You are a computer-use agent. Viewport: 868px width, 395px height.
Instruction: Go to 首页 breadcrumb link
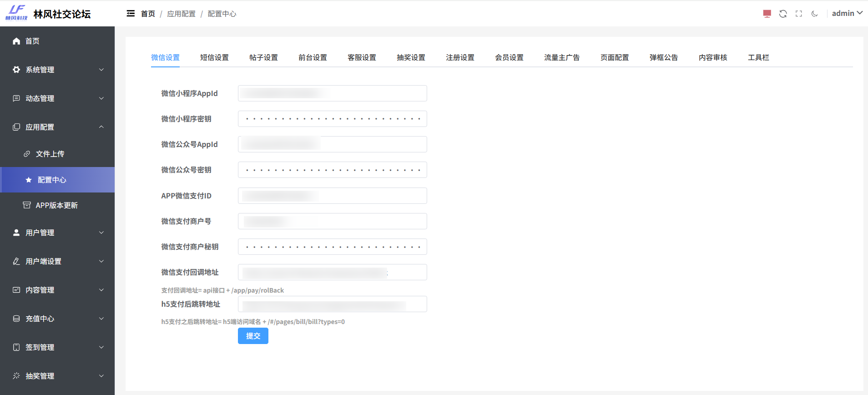coord(148,14)
